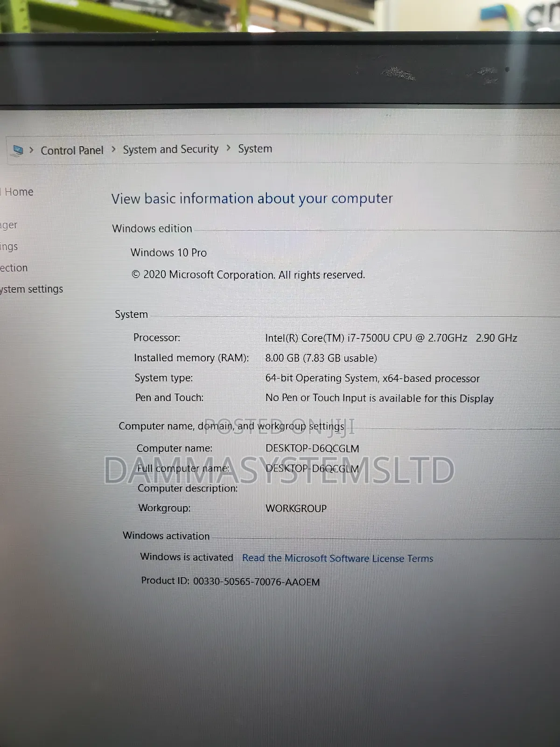Open the Home link in the sidebar
The height and width of the screenshot is (747, 560).
[x=18, y=192]
